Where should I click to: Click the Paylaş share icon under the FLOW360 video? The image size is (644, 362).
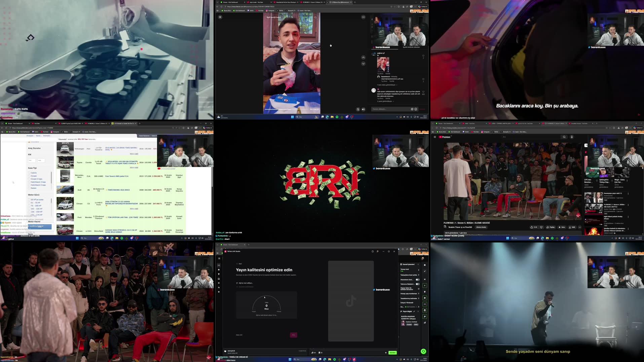point(548,227)
